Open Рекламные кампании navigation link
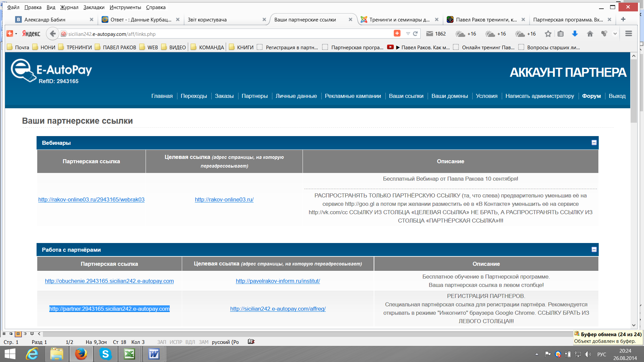This screenshot has width=644, height=362. pyautogui.click(x=353, y=96)
